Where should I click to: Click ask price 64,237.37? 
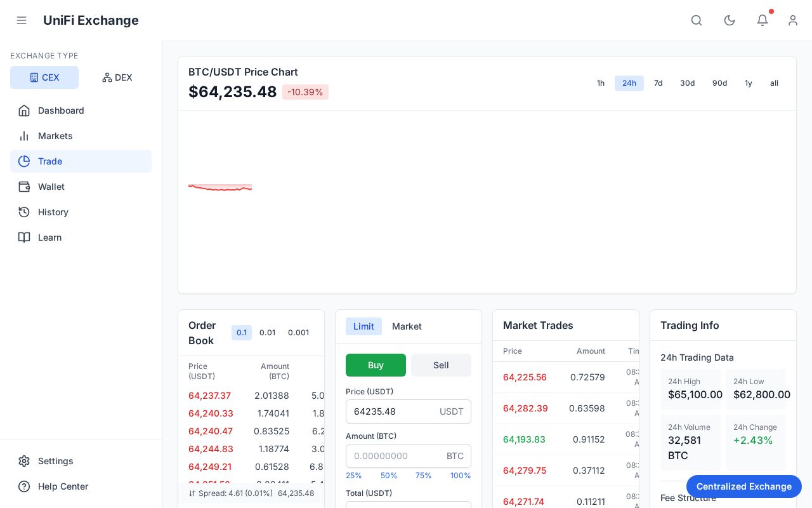(209, 396)
